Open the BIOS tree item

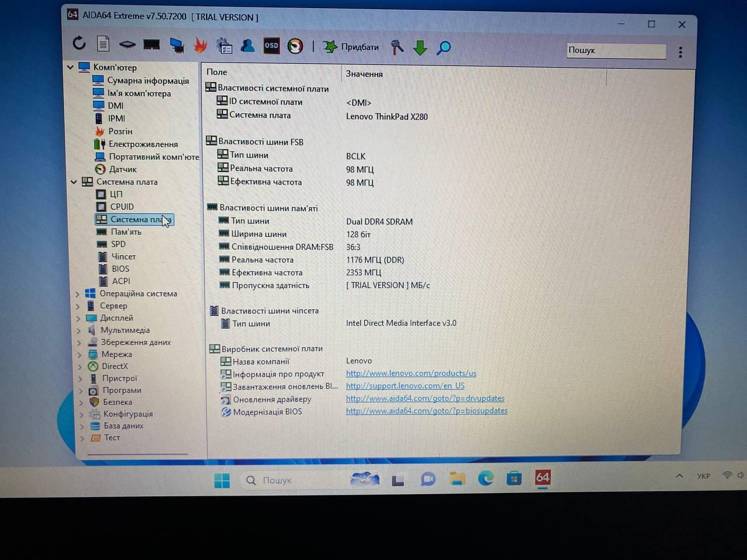click(x=121, y=269)
